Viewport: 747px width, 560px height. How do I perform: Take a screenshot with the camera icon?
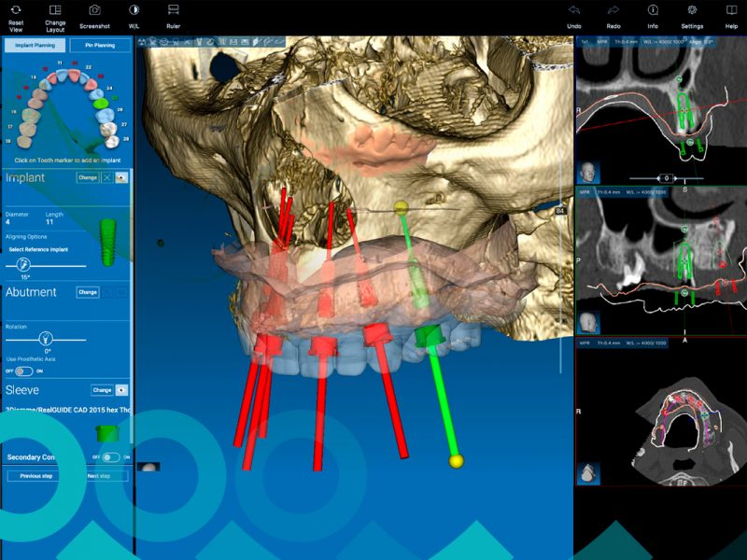click(94, 10)
